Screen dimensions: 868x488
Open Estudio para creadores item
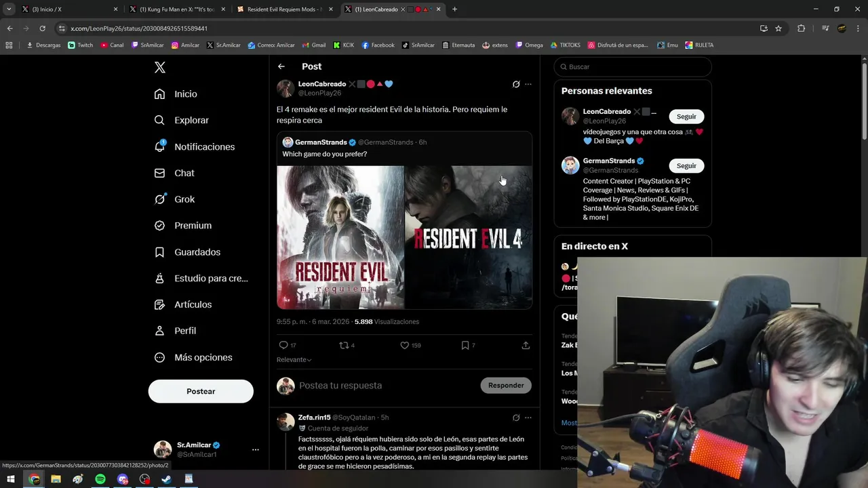[x=201, y=278]
